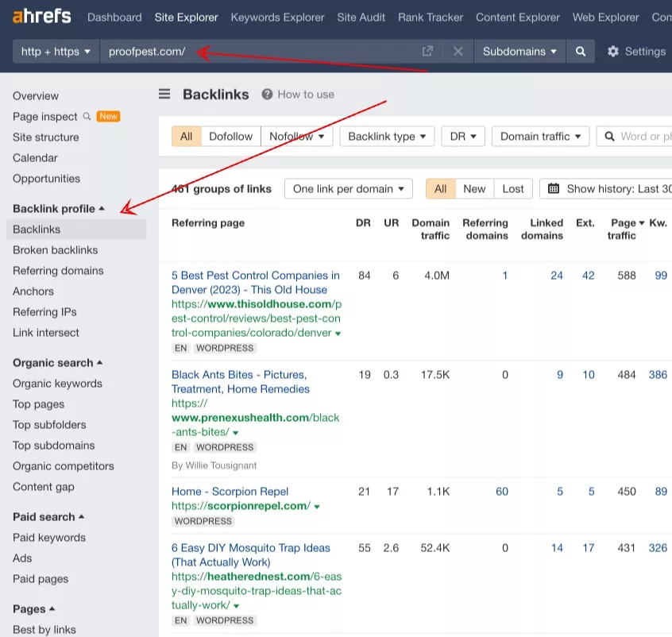672x637 pixels.
Task: Open Anchors report
Action: [33, 291]
